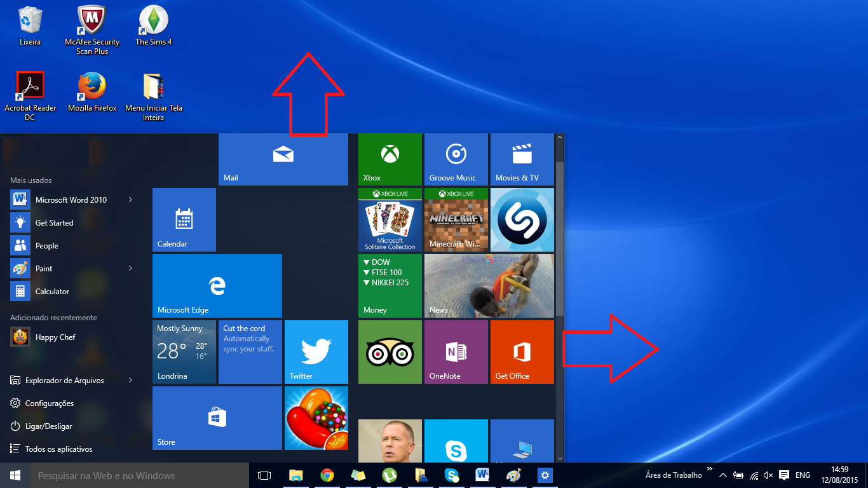Screen dimensions: 868x488
Task: Expand the Explorador de Arquivos arrow
Action: pyautogui.click(x=130, y=380)
